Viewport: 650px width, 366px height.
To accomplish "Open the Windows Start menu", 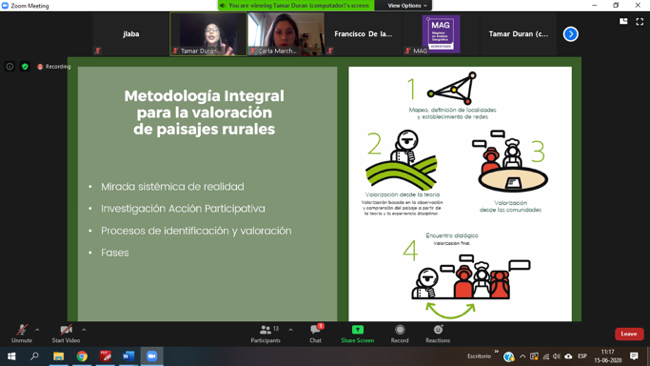I will [12, 356].
